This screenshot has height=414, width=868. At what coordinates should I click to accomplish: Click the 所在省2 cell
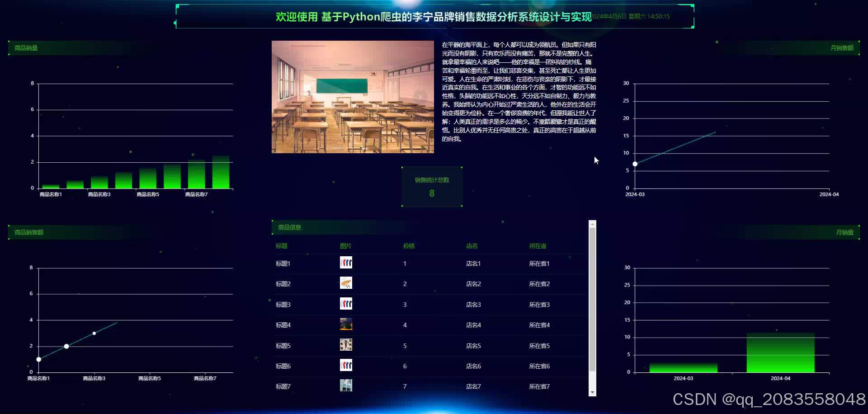point(539,284)
